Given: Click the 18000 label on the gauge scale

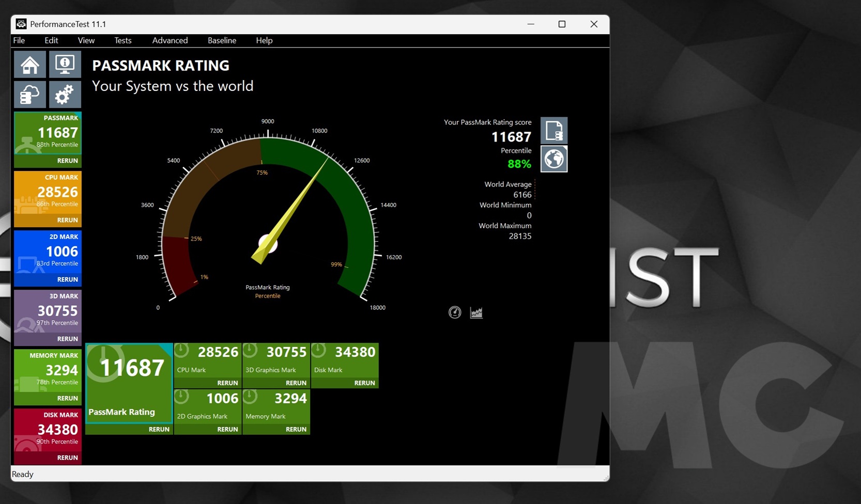Looking at the screenshot, I should tap(377, 308).
